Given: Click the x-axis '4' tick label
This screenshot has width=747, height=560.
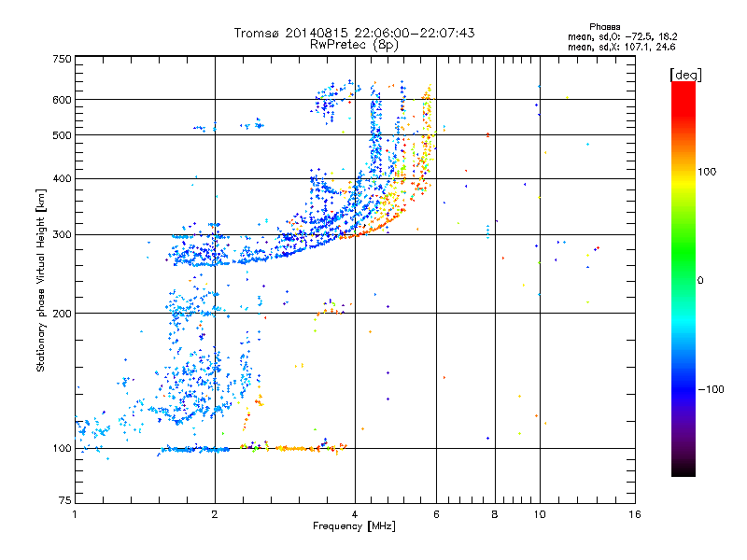Looking at the screenshot, I should point(355,514).
